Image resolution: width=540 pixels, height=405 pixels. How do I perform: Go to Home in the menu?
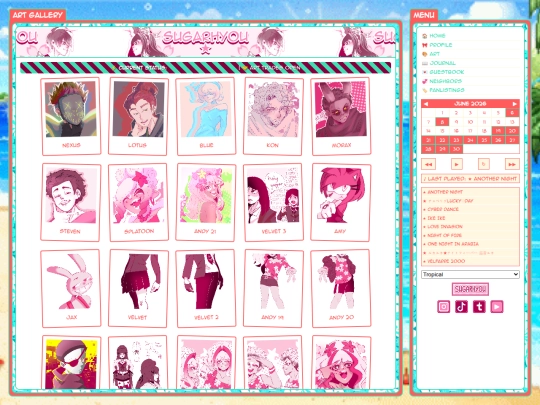click(437, 36)
